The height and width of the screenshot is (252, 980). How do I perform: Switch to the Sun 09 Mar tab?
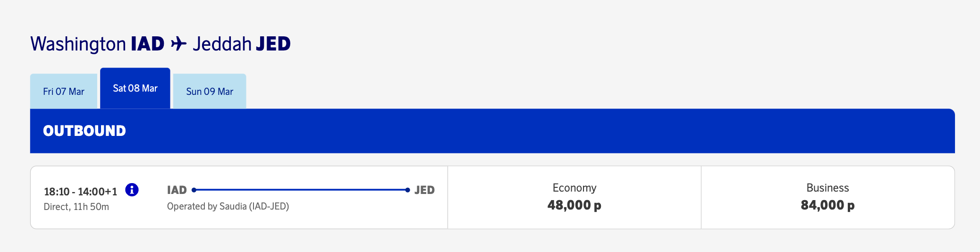click(x=210, y=91)
